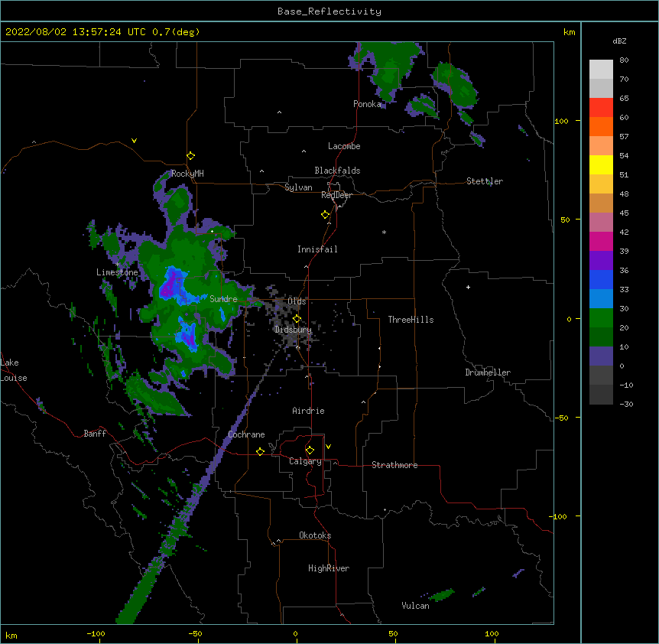Click the -30 value on the dBZ scale

[626, 404]
